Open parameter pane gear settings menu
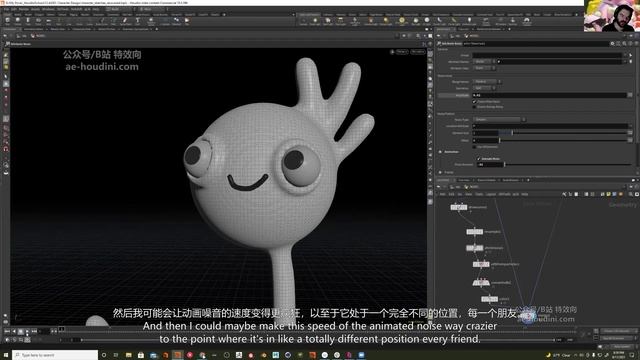The height and width of the screenshot is (360, 640). pyautogui.click(x=612, y=44)
